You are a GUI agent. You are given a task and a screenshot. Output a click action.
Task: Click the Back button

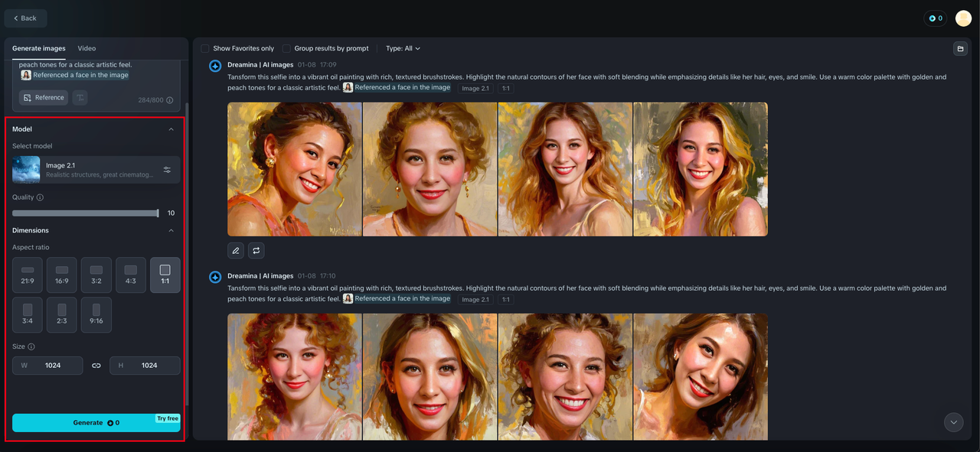click(x=25, y=18)
